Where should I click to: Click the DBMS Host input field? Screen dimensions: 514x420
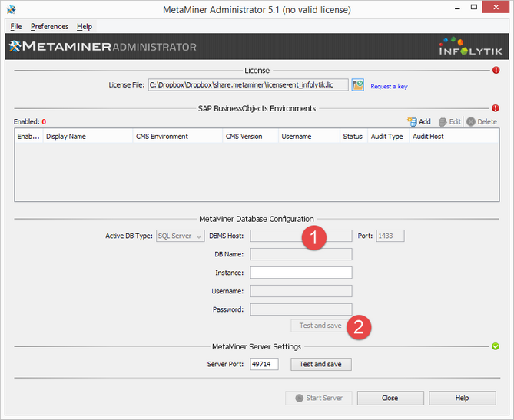pyautogui.click(x=301, y=236)
